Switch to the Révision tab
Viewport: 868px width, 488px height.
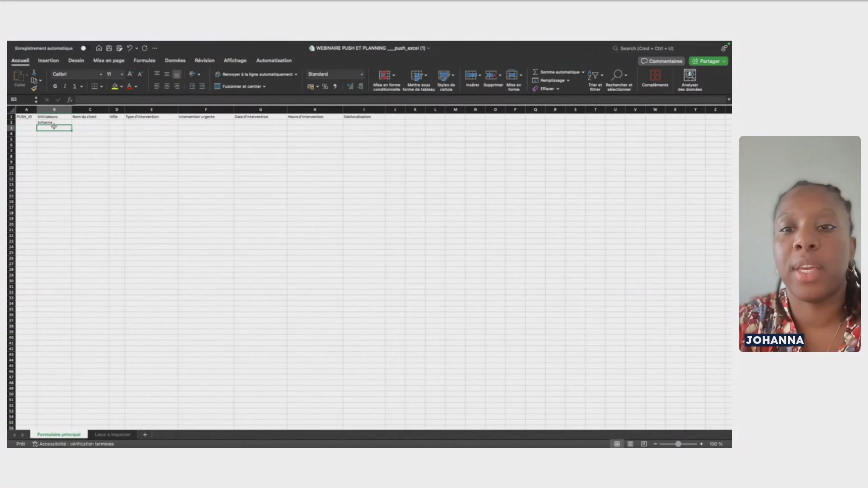click(204, 61)
